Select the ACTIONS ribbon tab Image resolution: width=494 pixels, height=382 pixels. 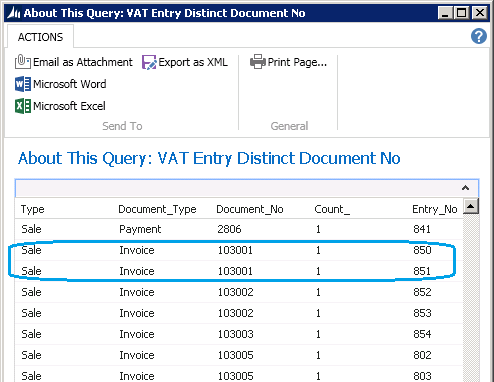(40, 37)
